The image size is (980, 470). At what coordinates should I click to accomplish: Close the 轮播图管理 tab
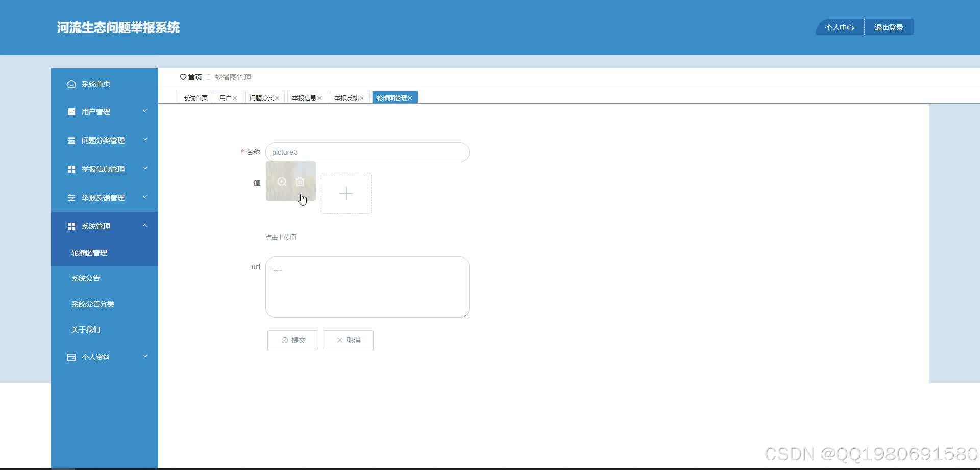coord(411,97)
